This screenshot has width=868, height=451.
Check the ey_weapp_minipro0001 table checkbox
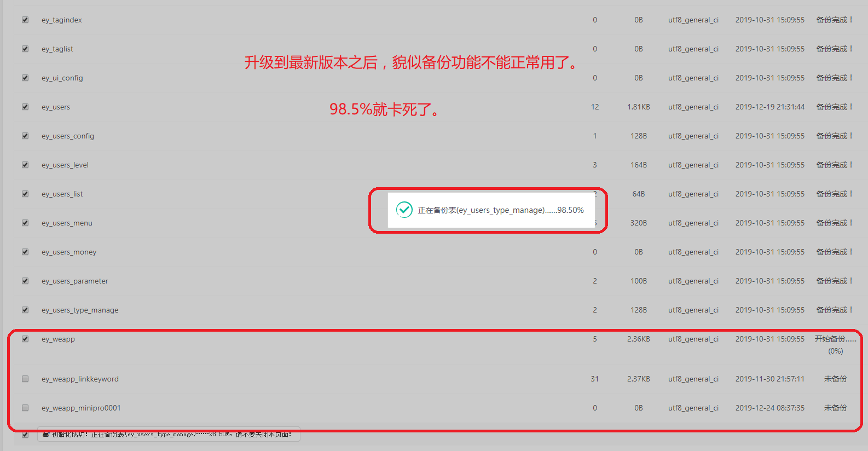click(25, 408)
